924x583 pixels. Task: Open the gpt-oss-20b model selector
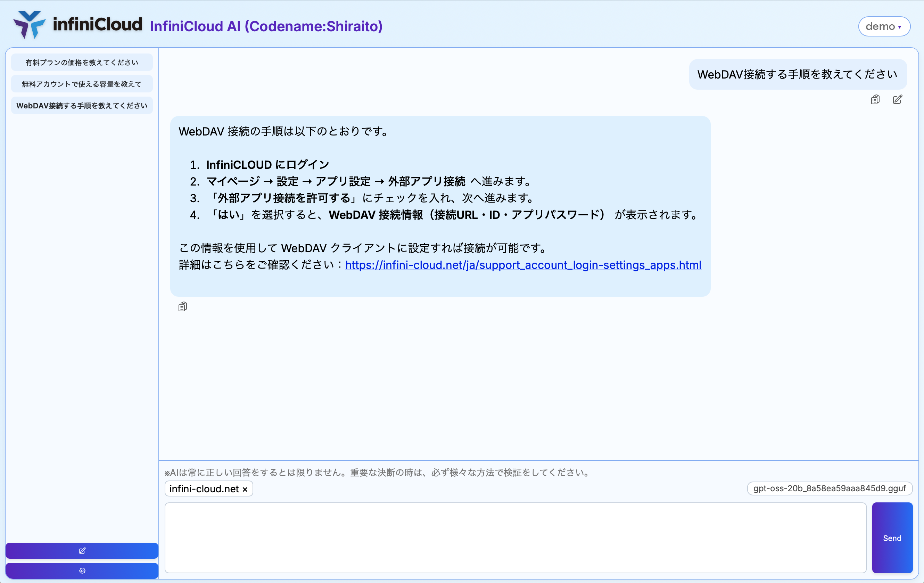click(829, 488)
